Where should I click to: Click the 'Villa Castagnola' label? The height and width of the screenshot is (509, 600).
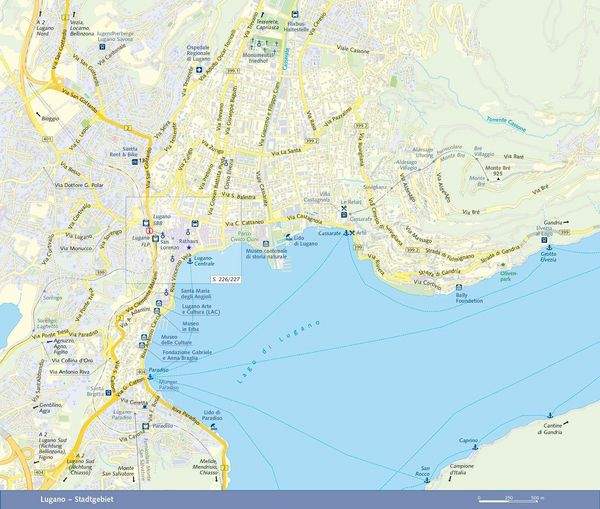[x=317, y=197]
